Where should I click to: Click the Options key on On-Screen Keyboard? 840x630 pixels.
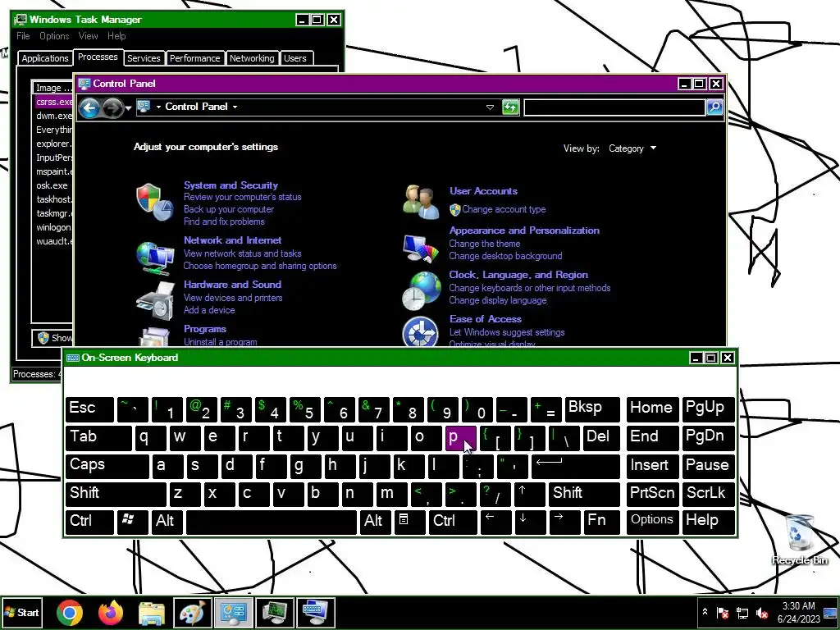(x=652, y=521)
